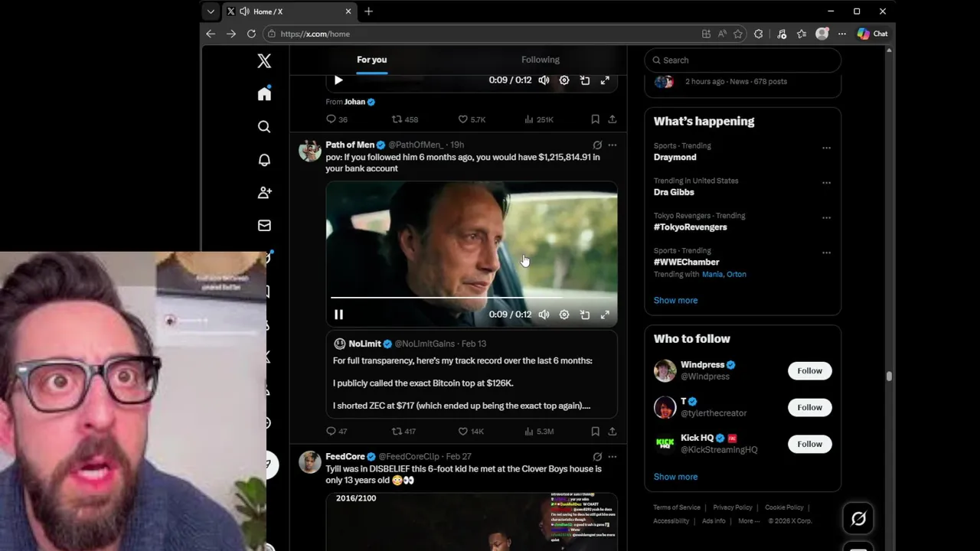
Task: Go back in browser
Action: pos(211,34)
